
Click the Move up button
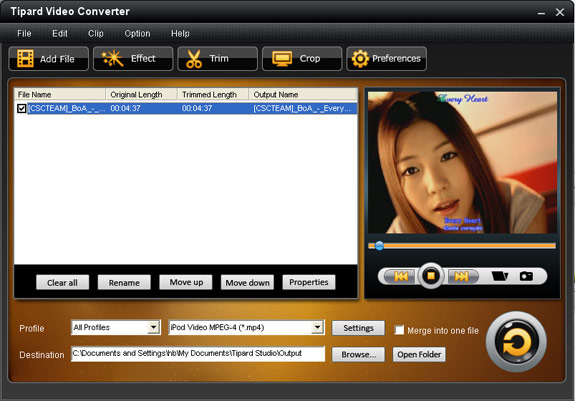186,282
